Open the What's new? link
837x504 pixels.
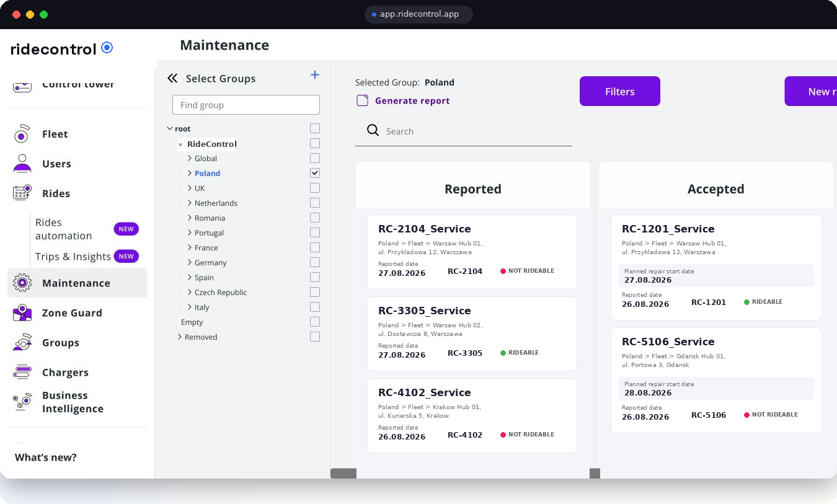coord(46,458)
